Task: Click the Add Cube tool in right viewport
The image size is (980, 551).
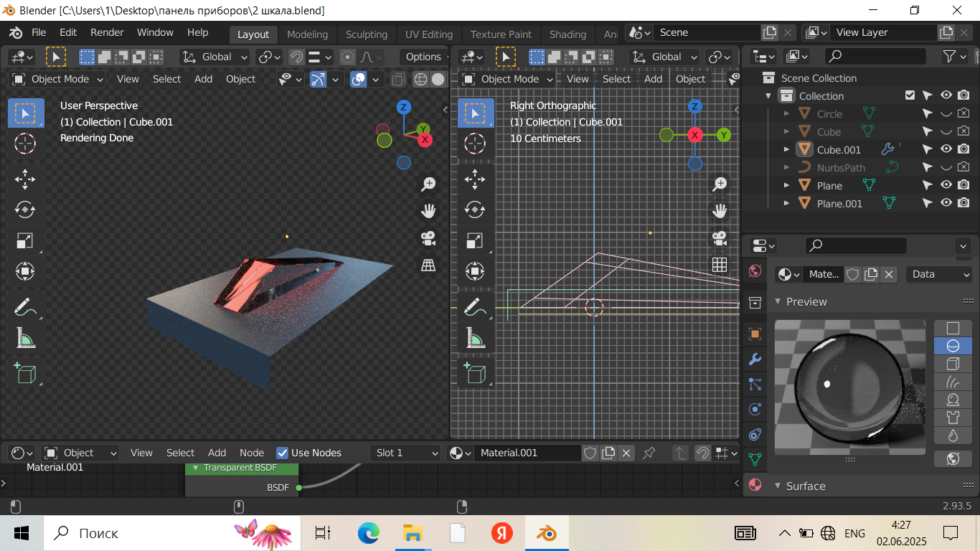Action: coord(475,373)
